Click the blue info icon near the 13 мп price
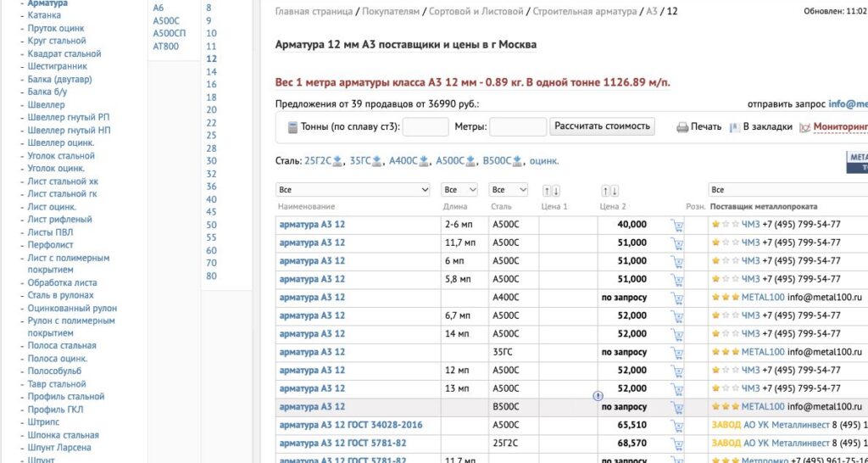Viewport: 868px width, 463px height. [598, 396]
